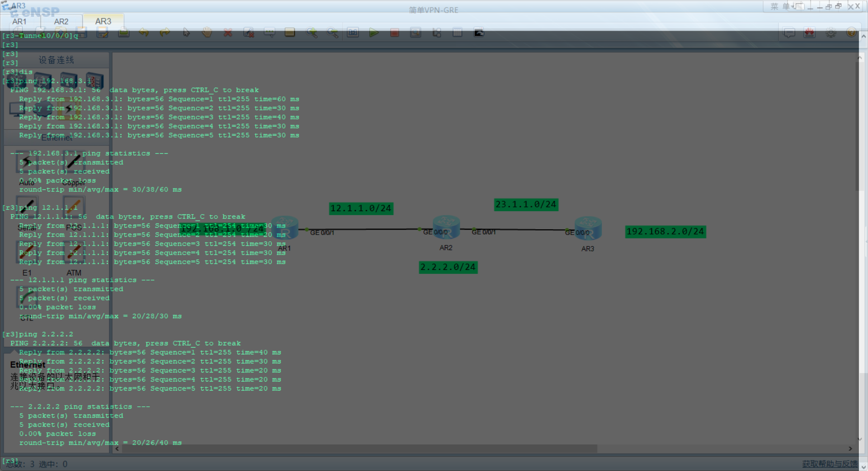Click the horizontal scroll-right arrow

tap(850, 449)
